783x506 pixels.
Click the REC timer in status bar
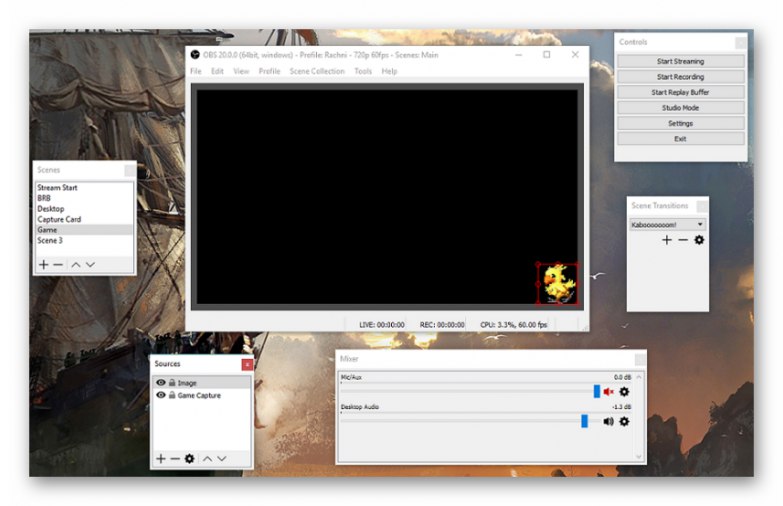pyautogui.click(x=442, y=325)
